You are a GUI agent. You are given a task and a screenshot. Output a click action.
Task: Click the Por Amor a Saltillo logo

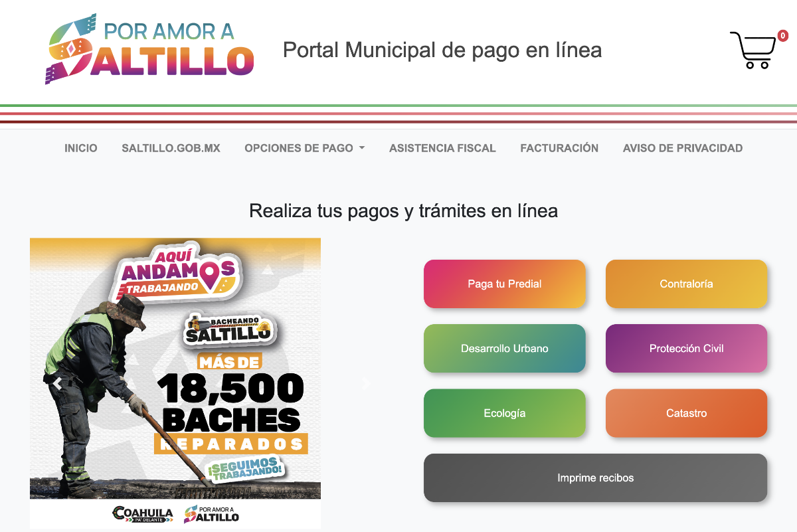click(x=149, y=49)
